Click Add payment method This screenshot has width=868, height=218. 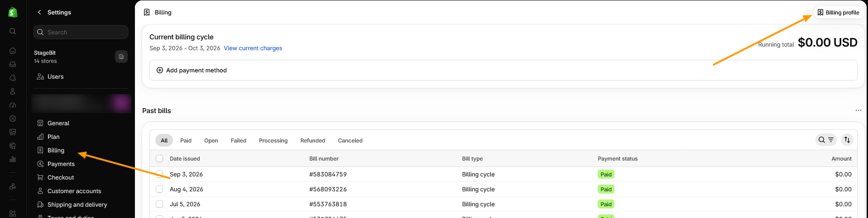coord(503,70)
